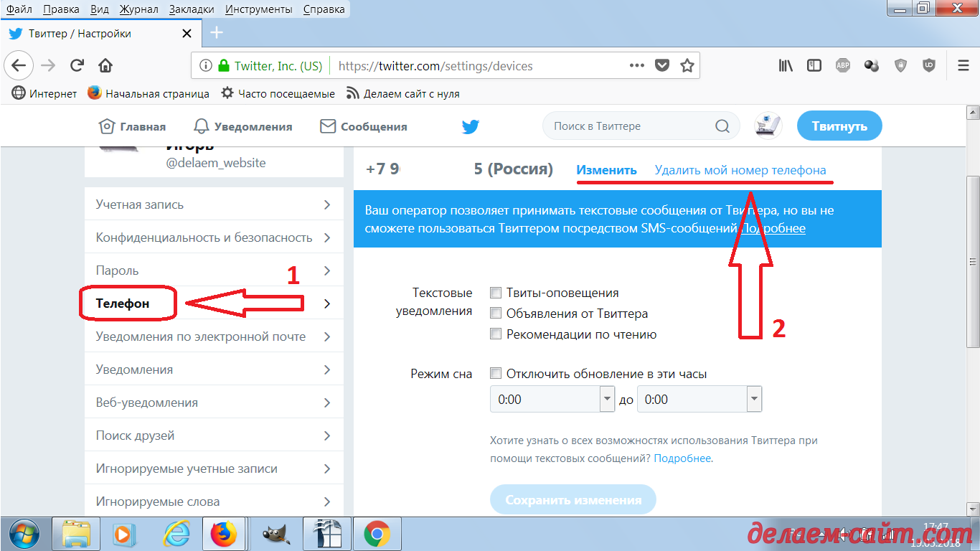This screenshot has width=980, height=551.
Task: Reload the page with the refresh icon
Action: (x=77, y=66)
